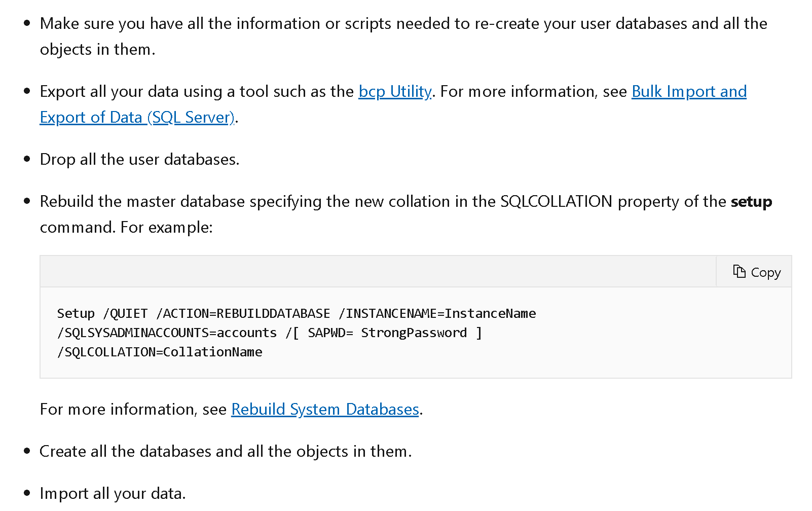Click the Import all your data bullet text

click(113, 493)
